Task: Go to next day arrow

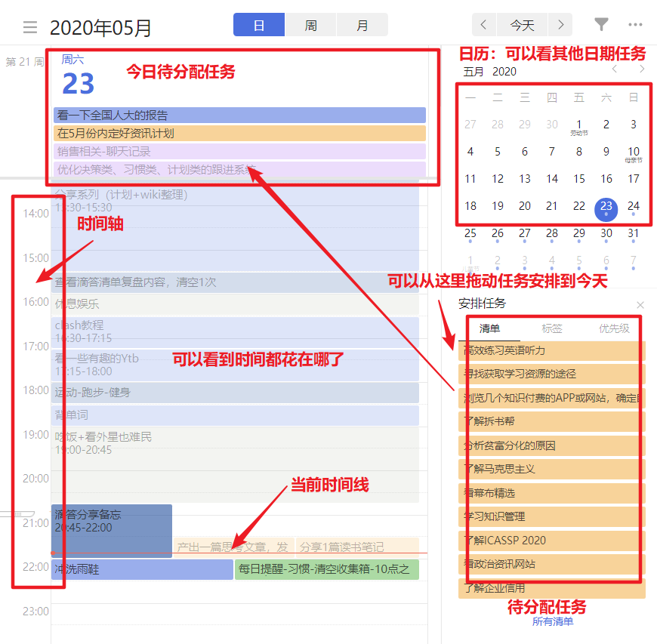Action: (560, 25)
